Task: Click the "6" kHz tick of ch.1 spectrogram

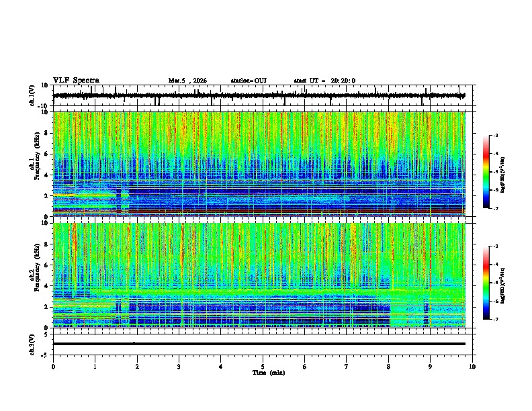Action: 46,154
